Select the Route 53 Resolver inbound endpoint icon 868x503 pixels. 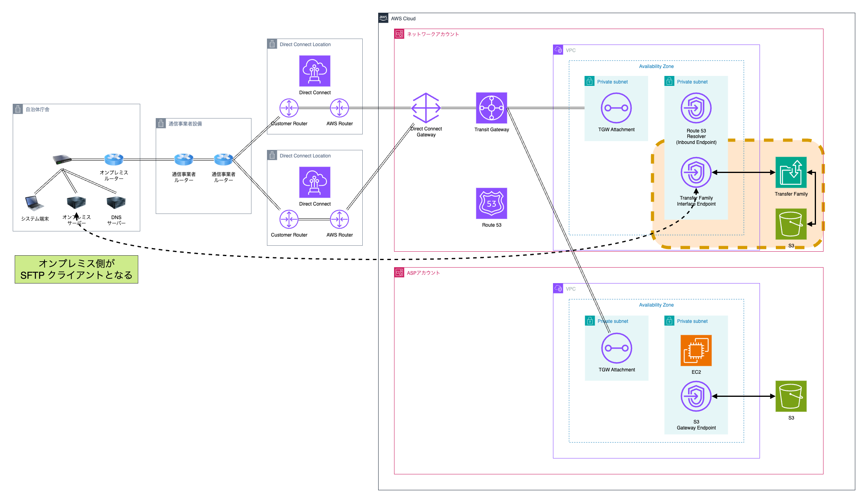[696, 108]
